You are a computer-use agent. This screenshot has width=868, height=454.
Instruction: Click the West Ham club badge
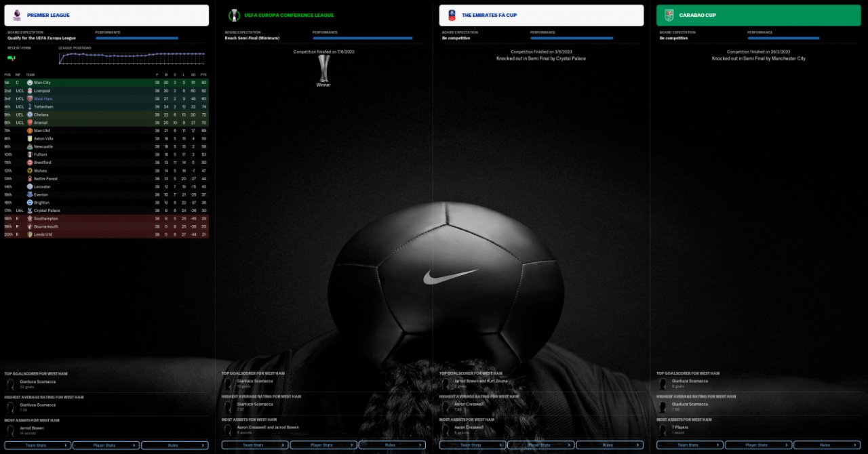30,98
